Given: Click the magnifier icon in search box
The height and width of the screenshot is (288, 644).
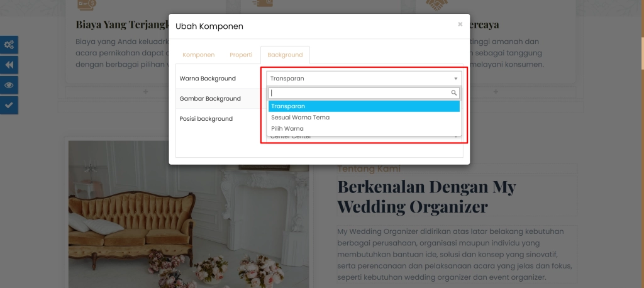Looking at the screenshot, I should (x=454, y=93).
